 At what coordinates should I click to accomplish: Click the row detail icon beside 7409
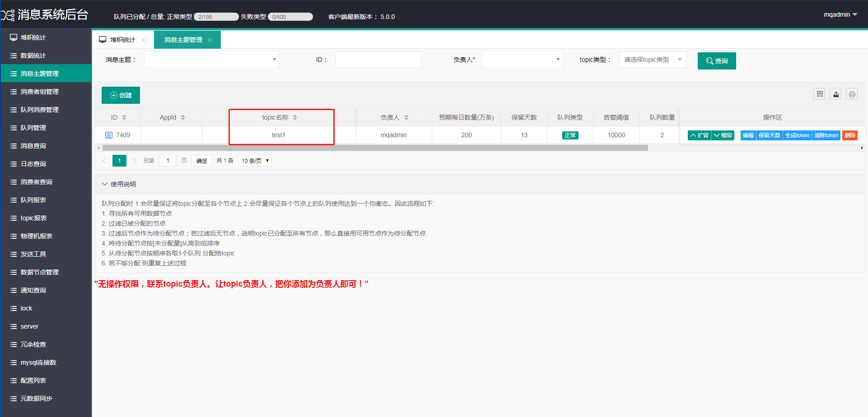(108, 135)
